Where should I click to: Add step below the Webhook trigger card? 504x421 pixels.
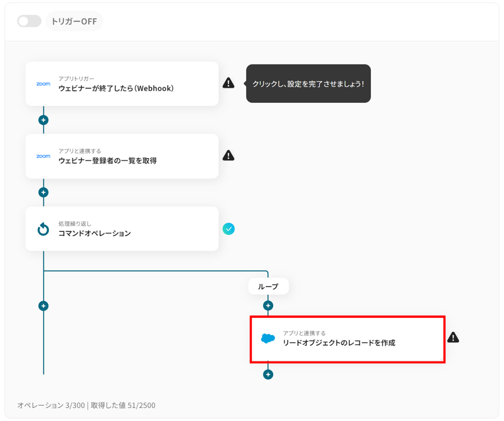point(43,120)
